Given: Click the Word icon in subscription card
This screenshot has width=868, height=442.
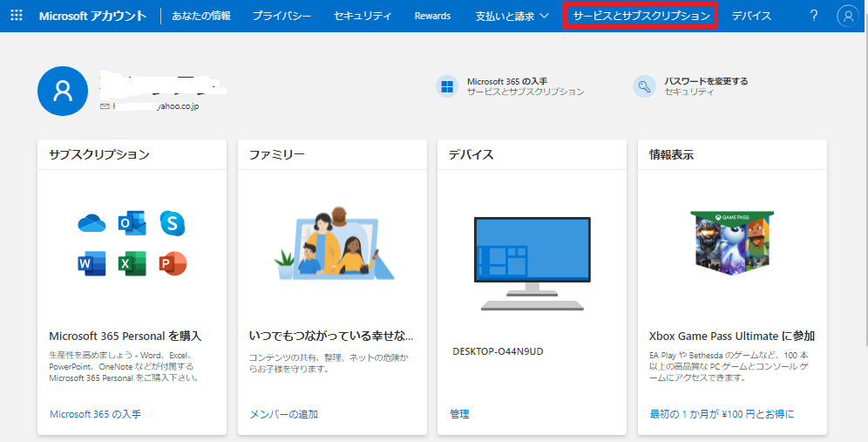Looking at the screenshot, I should [x=92, y=263].
